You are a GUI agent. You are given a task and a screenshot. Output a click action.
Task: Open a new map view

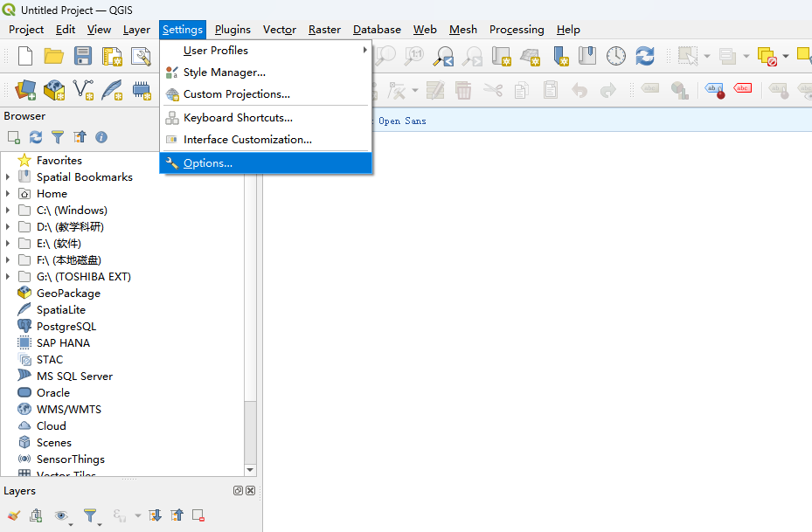[502, 56]
